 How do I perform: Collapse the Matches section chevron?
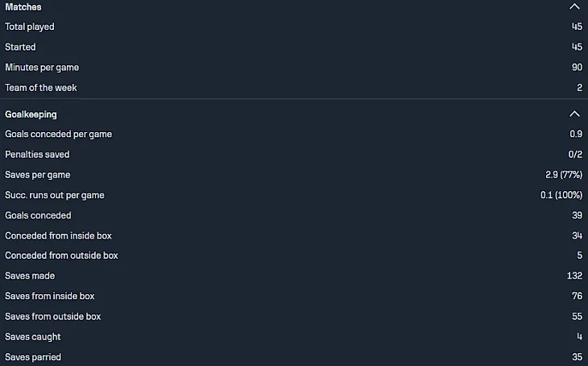(x=574, y=6)
